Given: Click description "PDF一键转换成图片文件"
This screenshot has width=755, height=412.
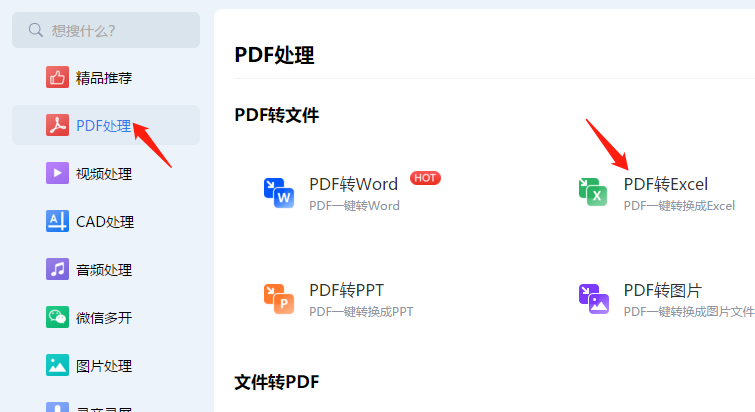Looking at the screenshot, I should tap(689, 312).
